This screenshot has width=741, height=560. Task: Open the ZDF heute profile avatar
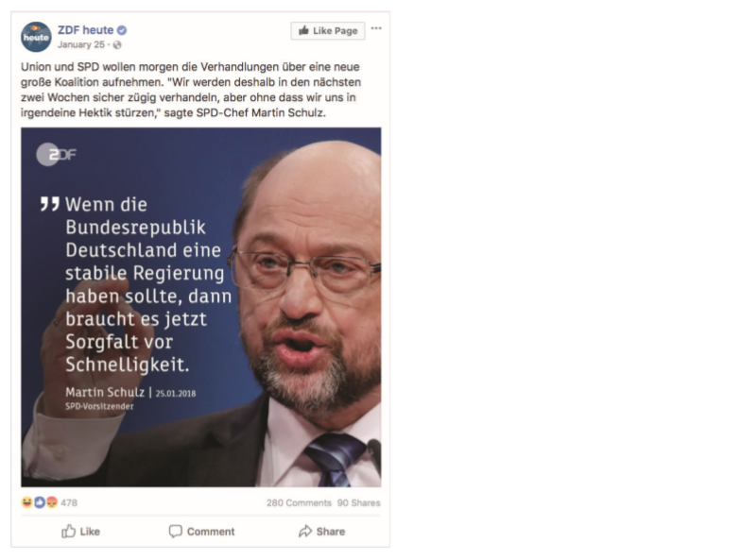tap(36, 37)
